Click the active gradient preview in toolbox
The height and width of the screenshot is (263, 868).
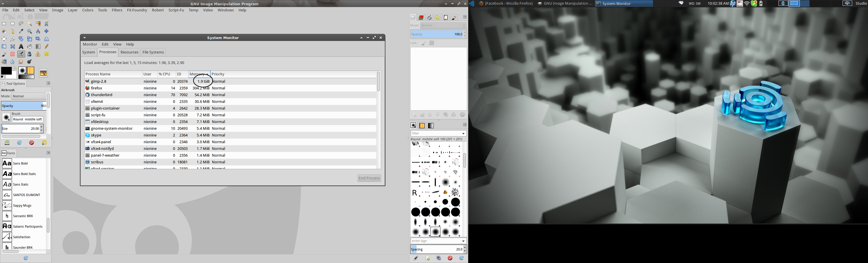[26, 77]
